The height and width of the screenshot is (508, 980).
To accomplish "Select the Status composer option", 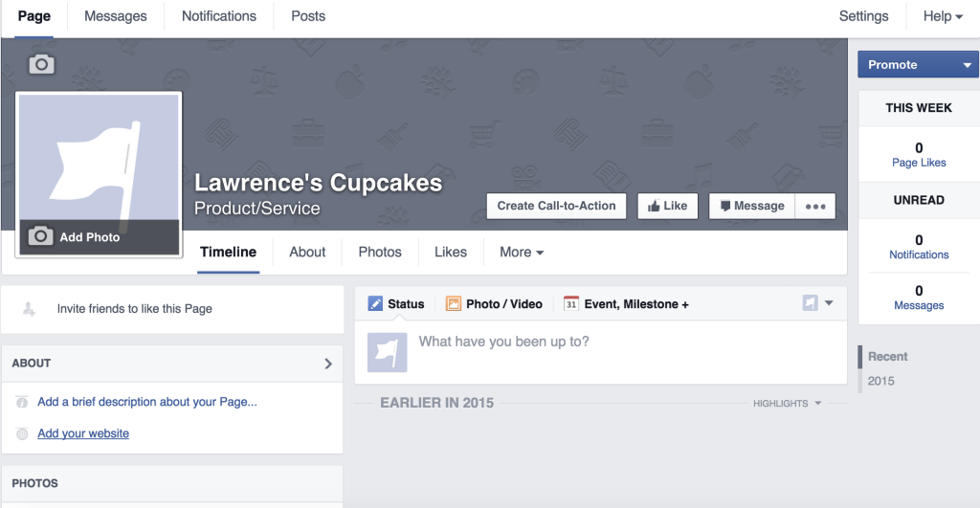I will (x=396, y=303).
